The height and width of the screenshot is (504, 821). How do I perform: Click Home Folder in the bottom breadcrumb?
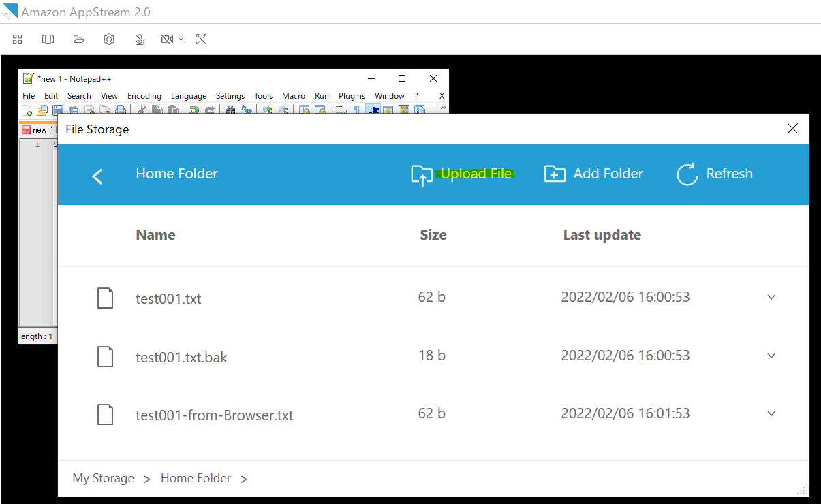196,478
